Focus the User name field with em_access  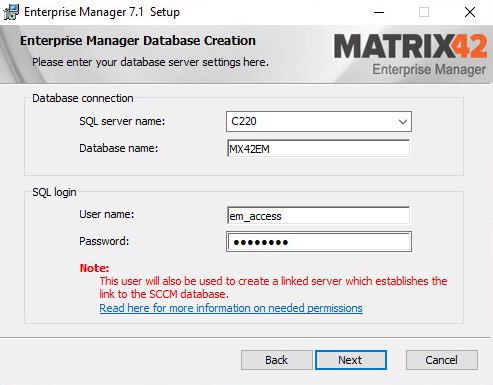click(x=318, y=216)
